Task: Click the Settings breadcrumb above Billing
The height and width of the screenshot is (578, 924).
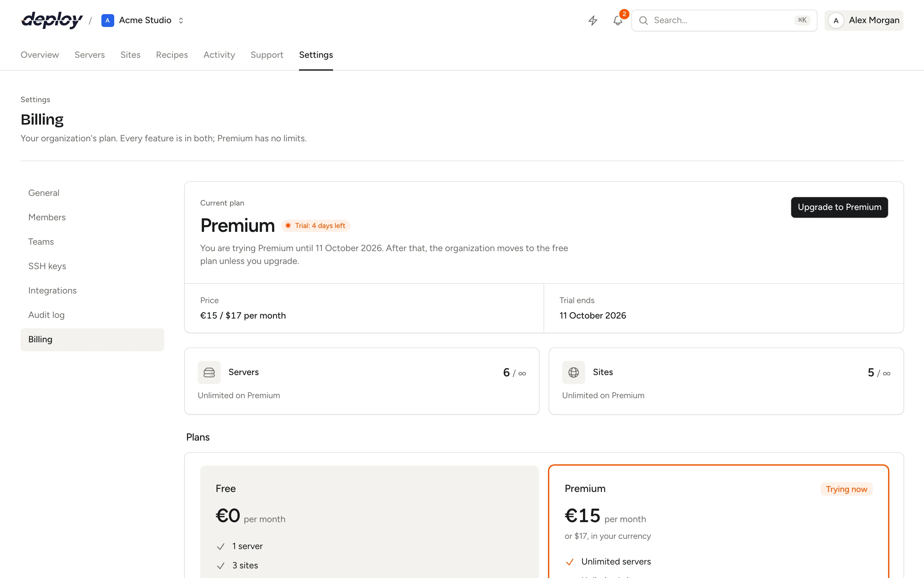Action: [x=35, y=100]
